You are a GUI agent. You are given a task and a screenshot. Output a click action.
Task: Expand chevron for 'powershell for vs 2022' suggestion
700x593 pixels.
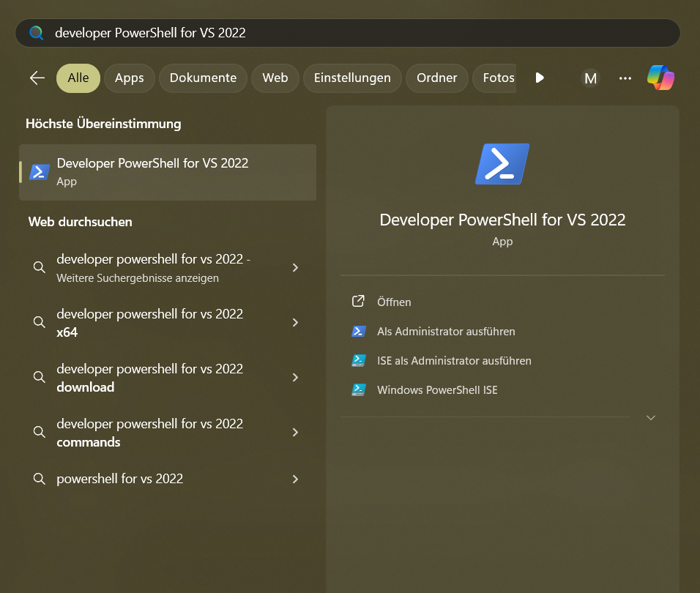[295, 480]
